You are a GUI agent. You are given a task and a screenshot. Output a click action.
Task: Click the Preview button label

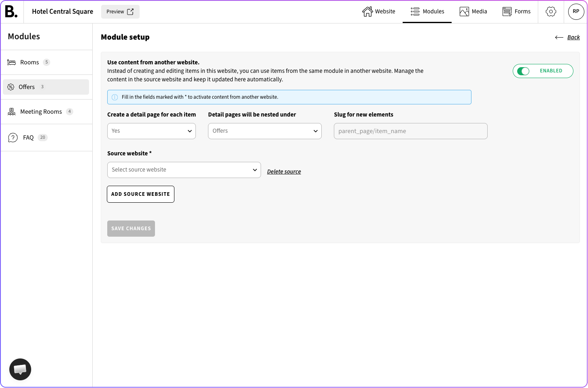pos(115,12)
